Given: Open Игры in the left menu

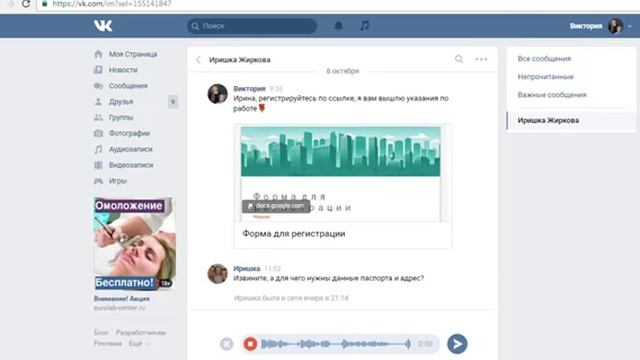Looking at the screenshot, I should point(118,181).
